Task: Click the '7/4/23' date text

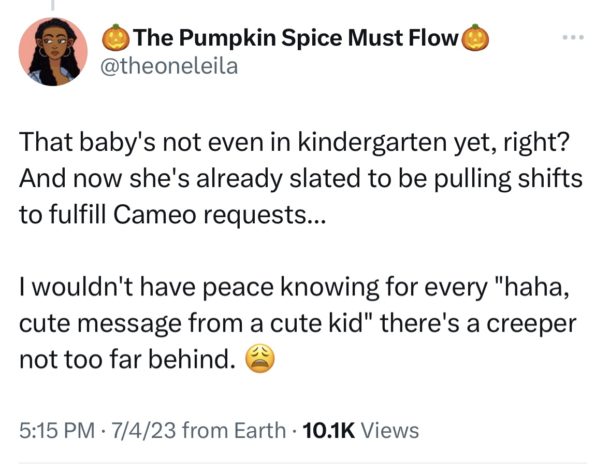Action: tap(143, 430)
